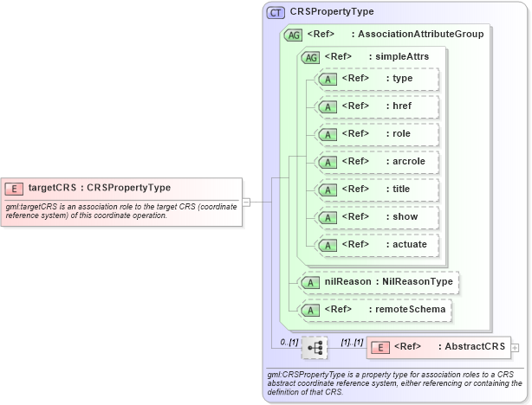The image size is (532, 405).
Task: Click the AG icon of simpleAttrs
Action: (x=310, y=58)
